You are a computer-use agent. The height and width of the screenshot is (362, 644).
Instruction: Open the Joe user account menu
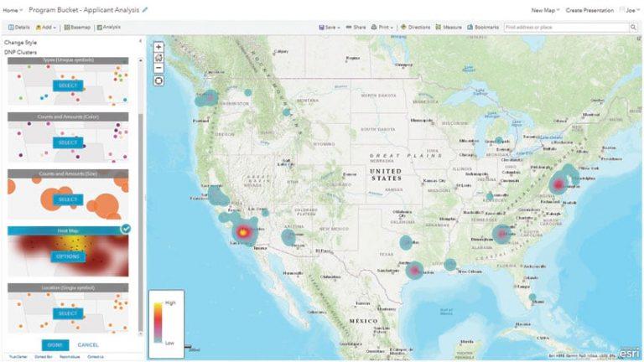point(631,10)
